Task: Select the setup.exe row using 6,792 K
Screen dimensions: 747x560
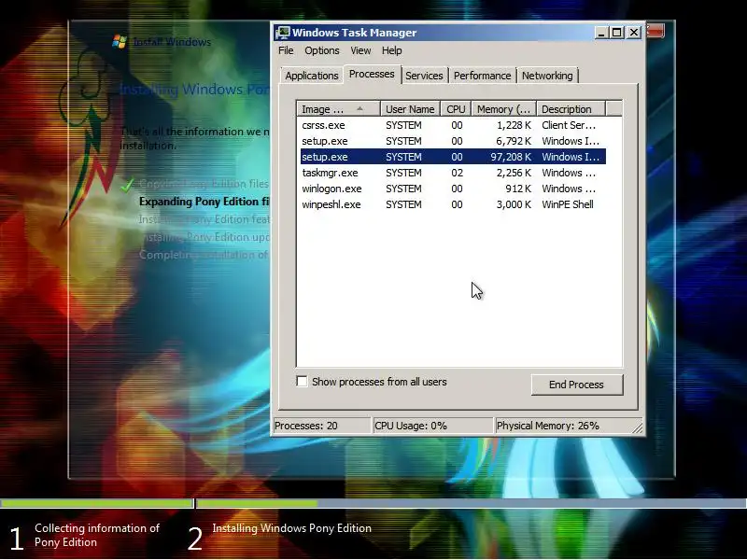Action: (x=453, y=141)
